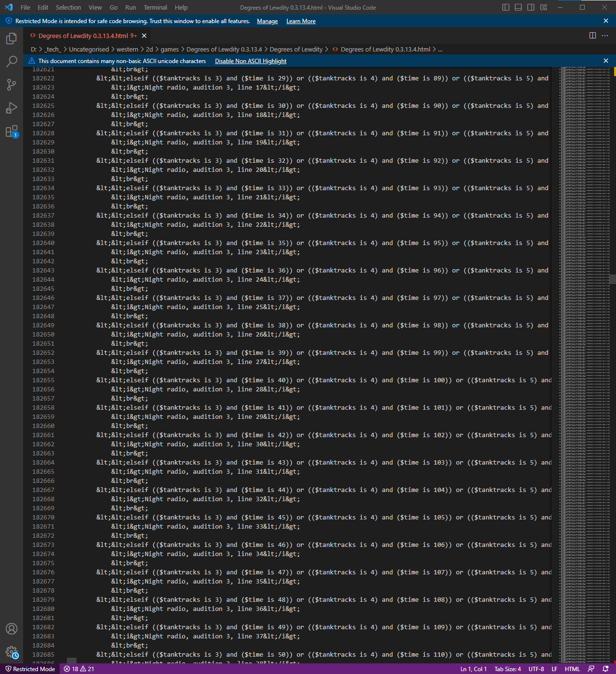Open the Extensions view icon

pyautogui.click(x=12, y=131)
